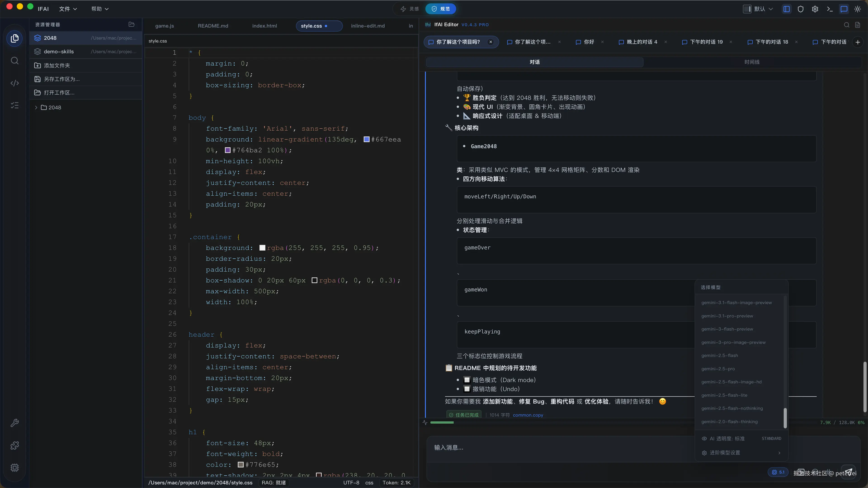Click the wrench tools sidebar icon
This screenshot has height=488, width=868.
click(x=14, y=423)
